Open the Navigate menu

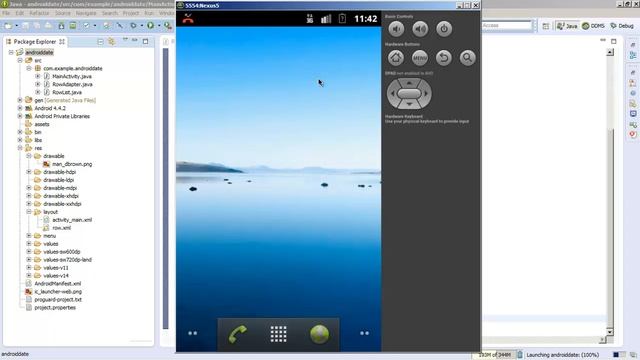[x=86, y=13]
